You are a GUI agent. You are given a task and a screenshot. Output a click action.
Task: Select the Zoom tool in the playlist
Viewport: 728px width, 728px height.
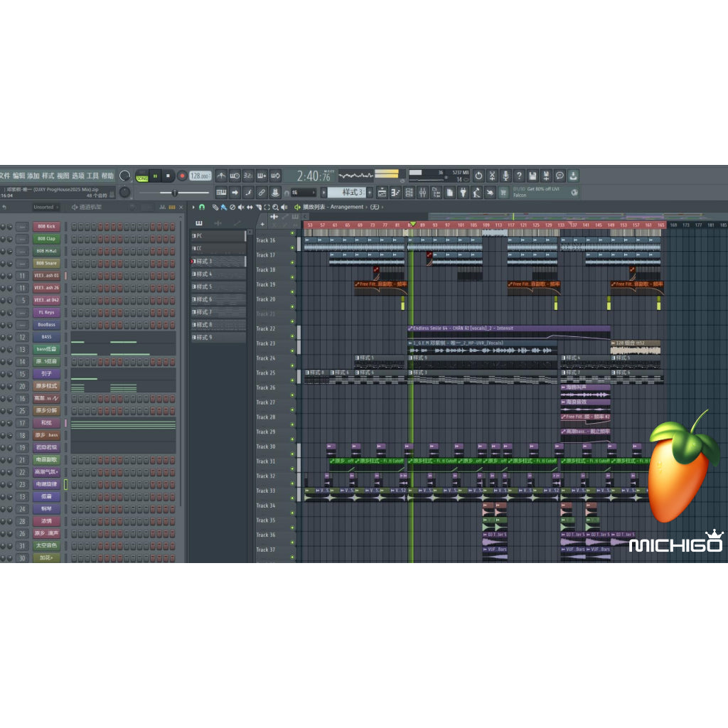(276, 207)
